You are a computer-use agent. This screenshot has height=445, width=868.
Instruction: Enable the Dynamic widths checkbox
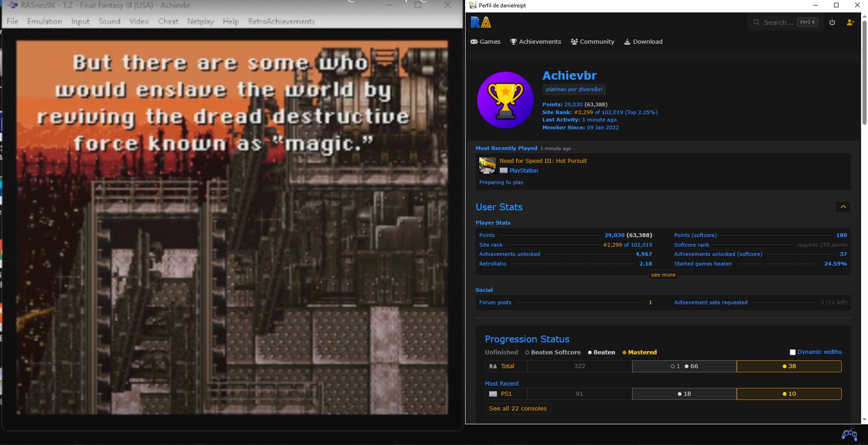coord(792,352)
